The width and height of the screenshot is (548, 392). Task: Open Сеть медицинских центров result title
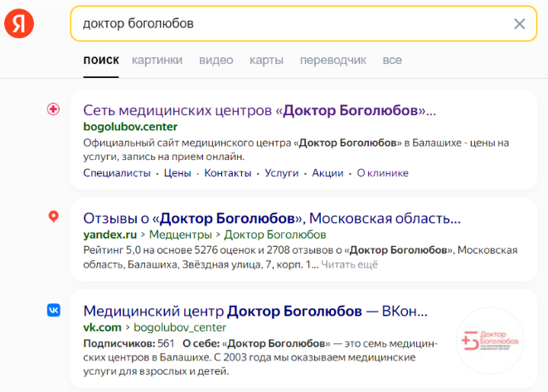point(259,110)
